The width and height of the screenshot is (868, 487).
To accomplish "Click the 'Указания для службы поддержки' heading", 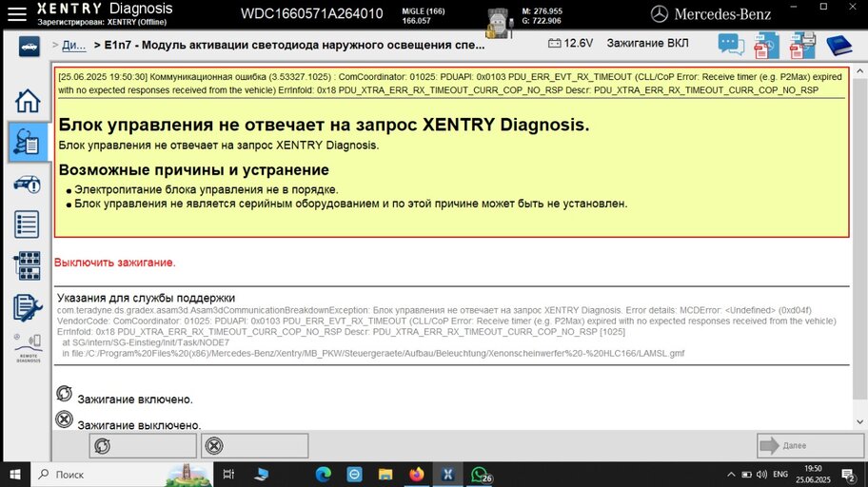I will (147, 298).
